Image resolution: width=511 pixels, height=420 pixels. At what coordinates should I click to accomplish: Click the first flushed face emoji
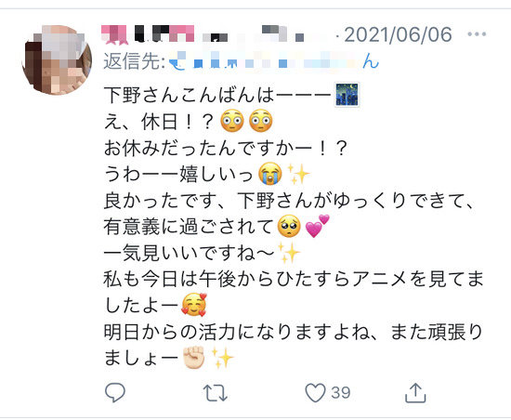click(231, 121)
